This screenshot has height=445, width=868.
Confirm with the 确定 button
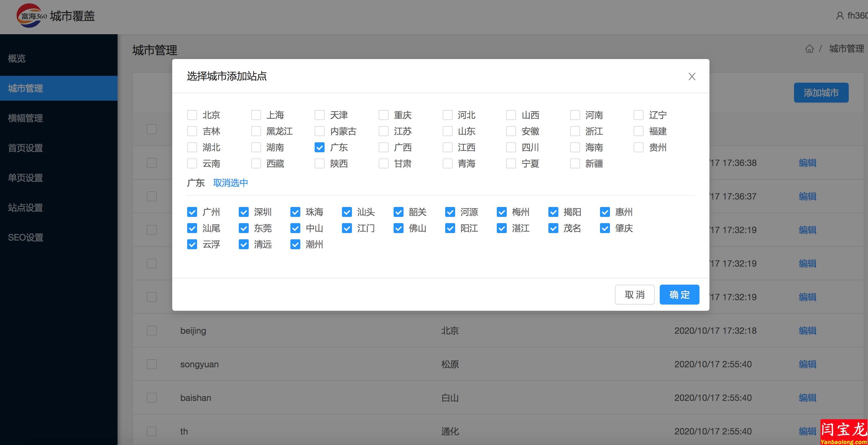[x=679, y=294]
